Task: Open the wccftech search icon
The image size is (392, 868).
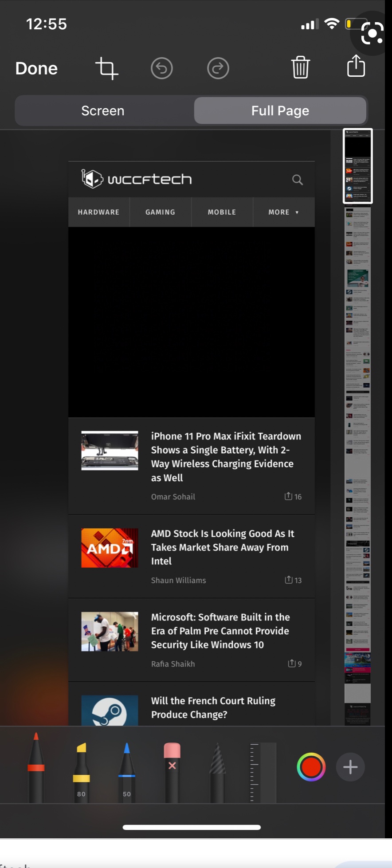Action: 298,180
